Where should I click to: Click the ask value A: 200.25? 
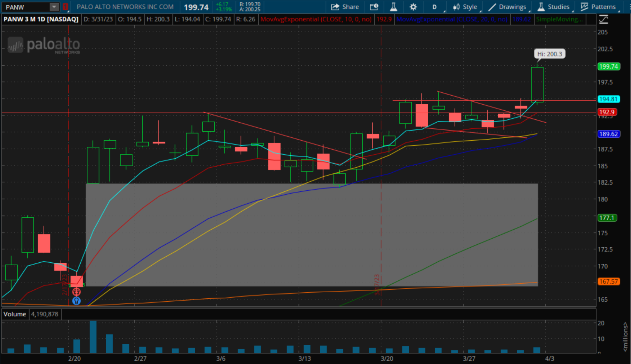[x=250, y=9]
